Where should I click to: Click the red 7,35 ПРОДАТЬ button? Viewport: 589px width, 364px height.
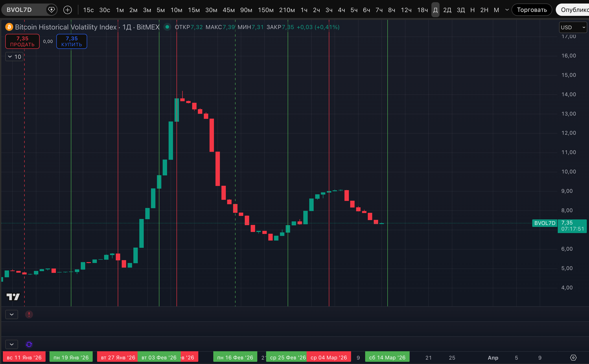point(22,41)
